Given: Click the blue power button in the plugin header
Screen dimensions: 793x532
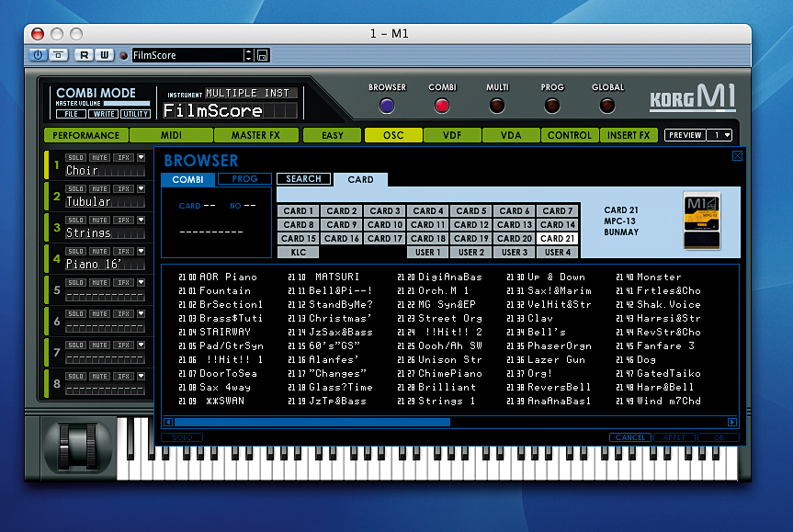Looking at the screenshot, I should 38,55.
